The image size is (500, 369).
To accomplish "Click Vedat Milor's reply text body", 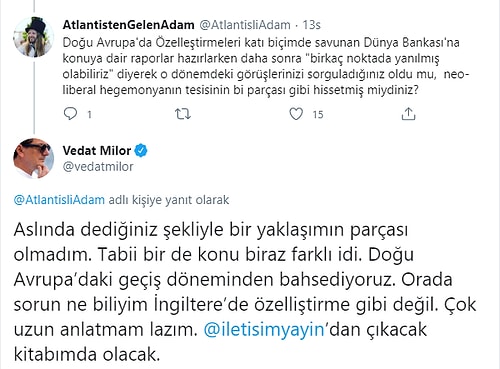I will tap(245, 292).
